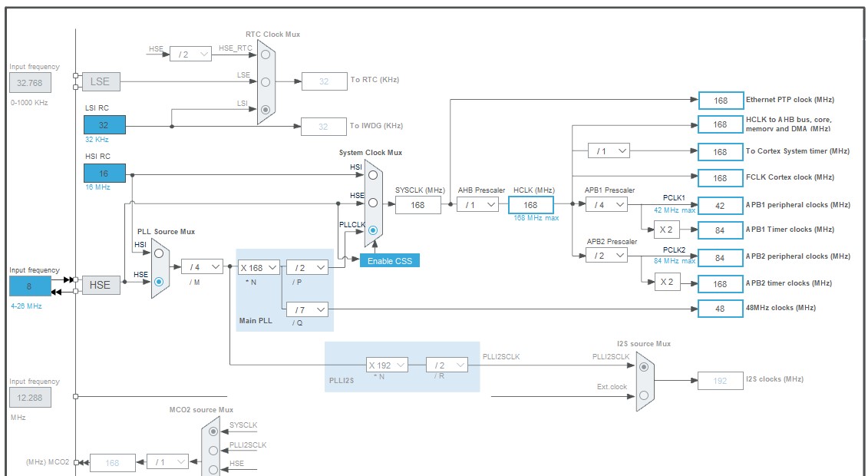The image size is (868, 476).
Task: Select HSI in the System Clock Mux
Action: 372,175
